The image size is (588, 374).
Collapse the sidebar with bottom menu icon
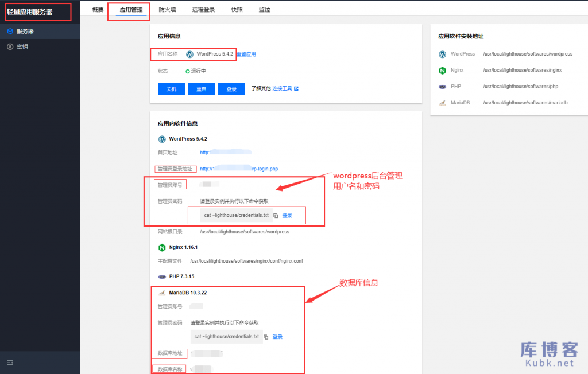pos(10,363)
